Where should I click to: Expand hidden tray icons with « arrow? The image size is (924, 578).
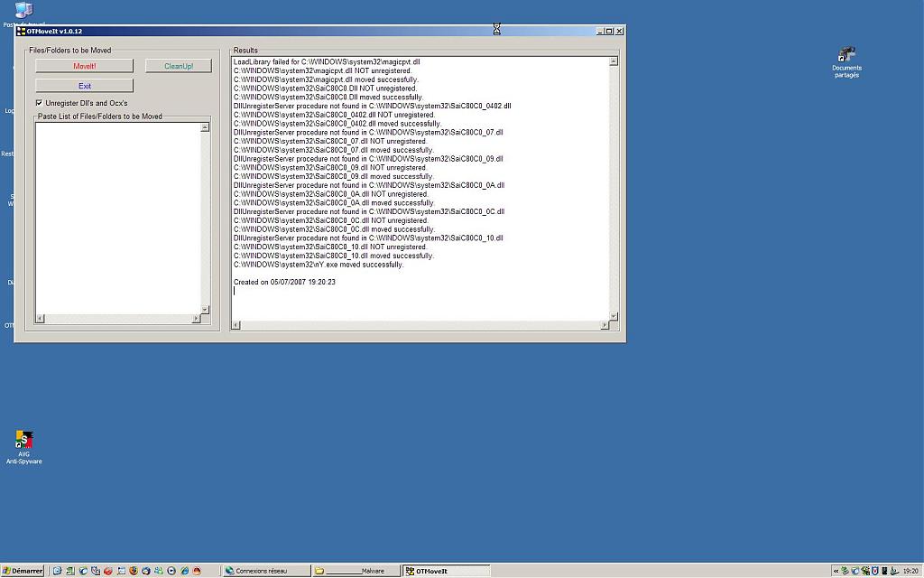[x=836, y=571]
